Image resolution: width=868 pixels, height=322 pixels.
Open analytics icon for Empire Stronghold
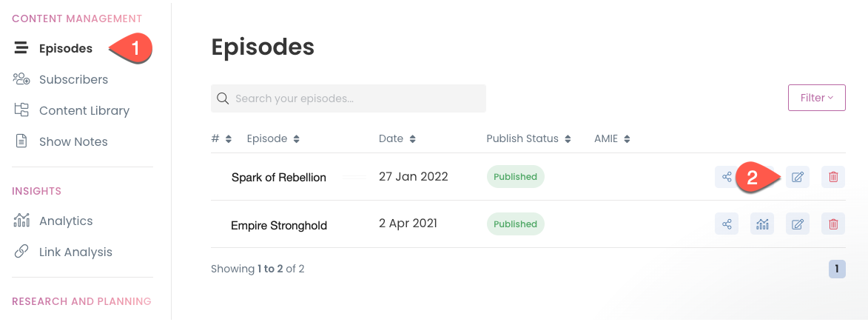(762, 224)
